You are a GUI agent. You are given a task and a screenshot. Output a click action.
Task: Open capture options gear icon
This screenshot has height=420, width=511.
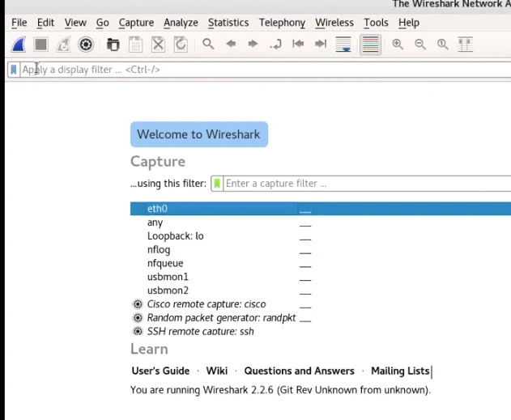(x=86, y=45)
